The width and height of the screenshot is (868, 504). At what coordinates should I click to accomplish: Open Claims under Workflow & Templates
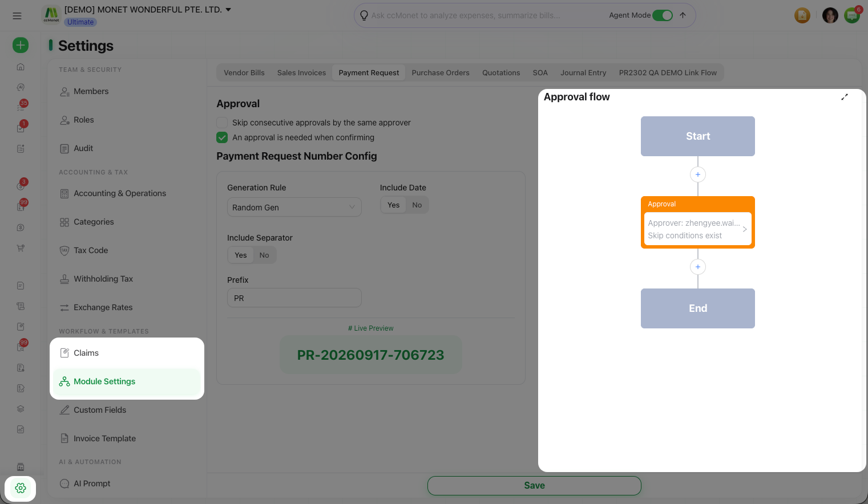(127, 353)
